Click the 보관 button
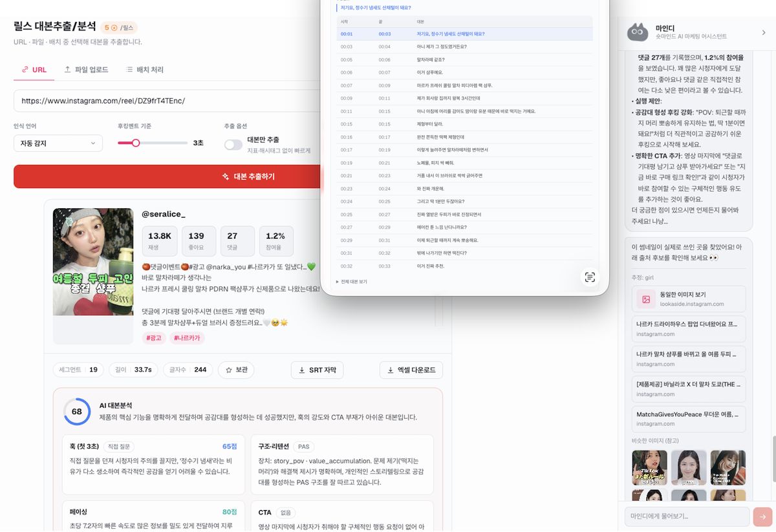 [x=236, y=370]
